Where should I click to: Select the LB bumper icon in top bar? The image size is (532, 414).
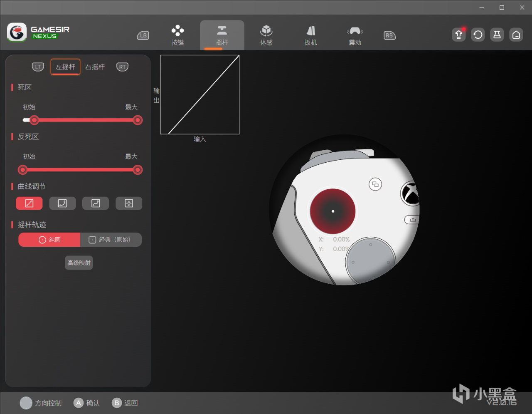143,35
